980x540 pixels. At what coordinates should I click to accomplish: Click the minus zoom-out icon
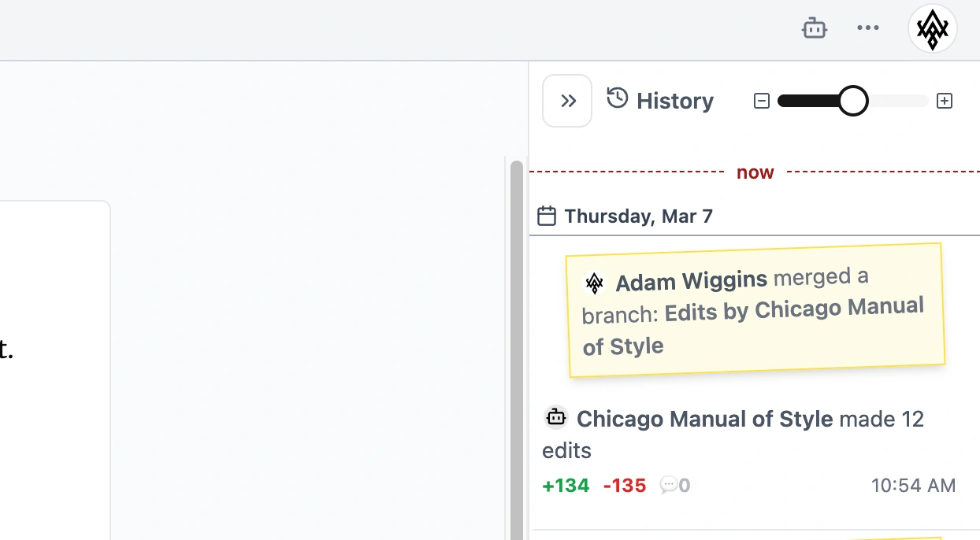(761, 101)
